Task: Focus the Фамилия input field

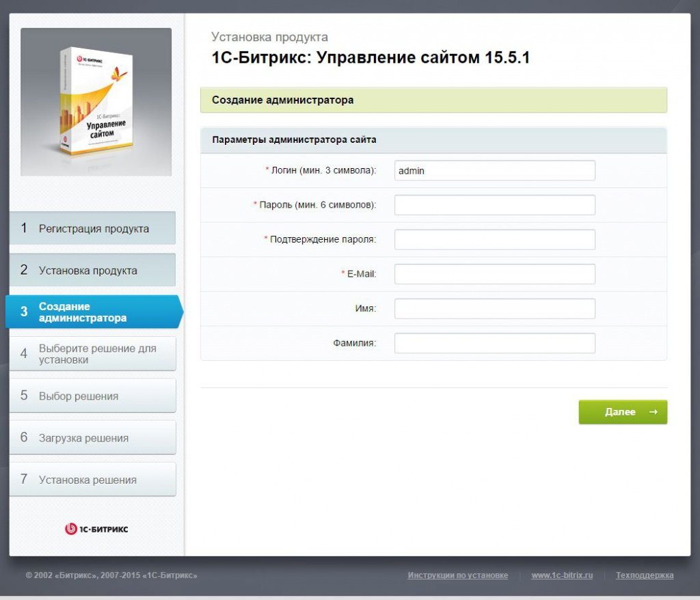Action: [495, 343]
